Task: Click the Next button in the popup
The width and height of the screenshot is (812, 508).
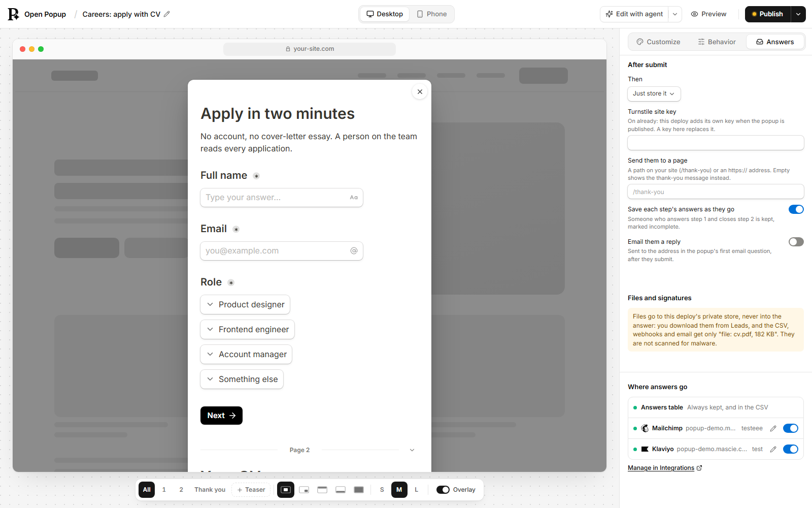Action: tap(221, 416)
